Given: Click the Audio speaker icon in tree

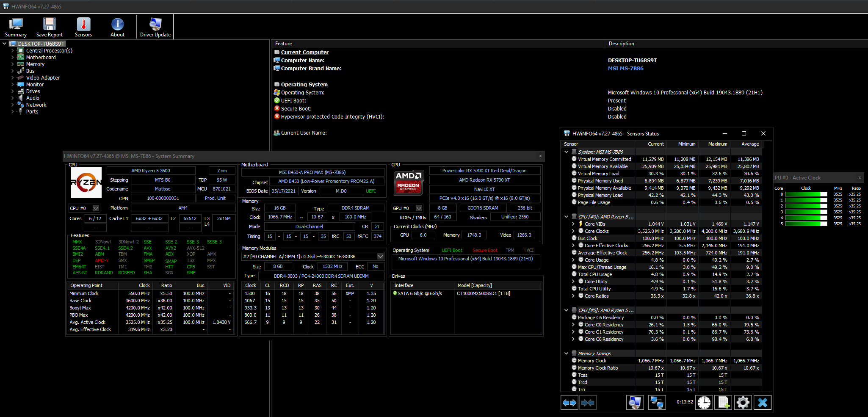Looking at the screenshot, I should [x=20, y=98].
